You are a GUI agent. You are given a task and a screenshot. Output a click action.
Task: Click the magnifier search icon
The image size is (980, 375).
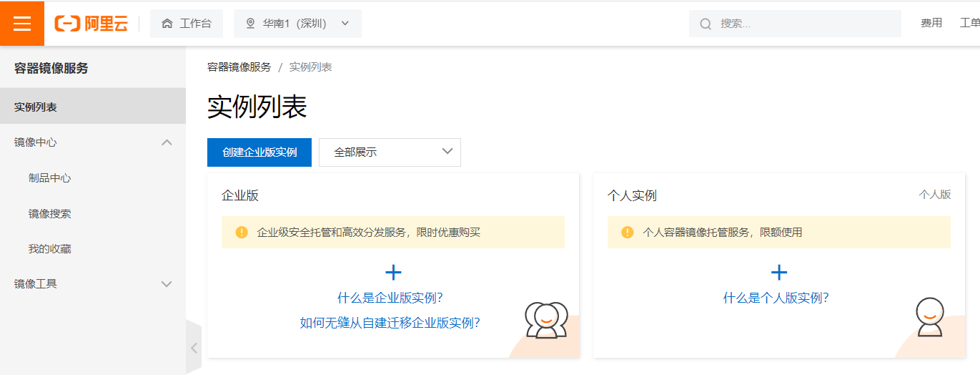coord(706,24)
